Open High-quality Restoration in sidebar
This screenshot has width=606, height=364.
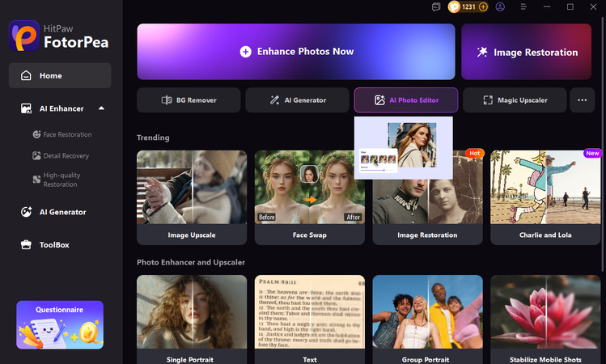pyautogui.click(x=57, y=180)
